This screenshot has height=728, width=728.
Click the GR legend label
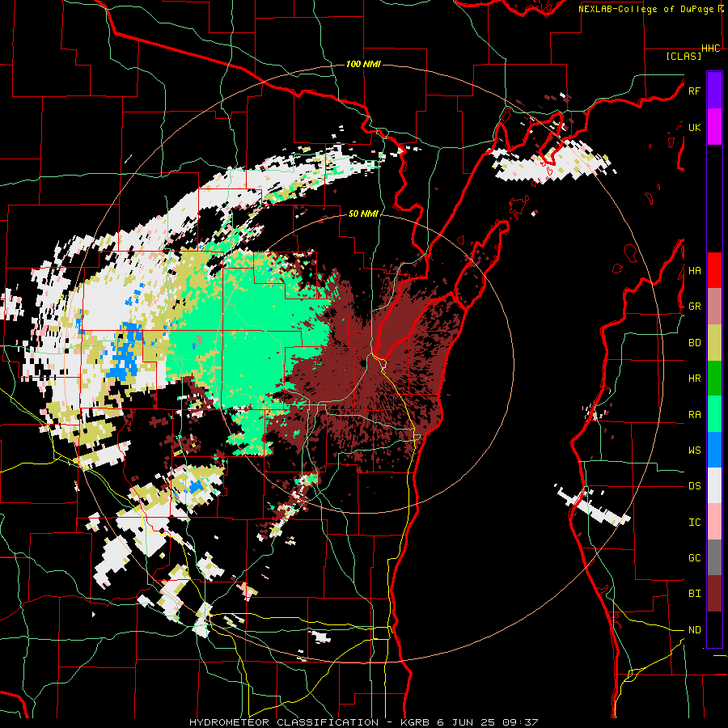[695, 307]
